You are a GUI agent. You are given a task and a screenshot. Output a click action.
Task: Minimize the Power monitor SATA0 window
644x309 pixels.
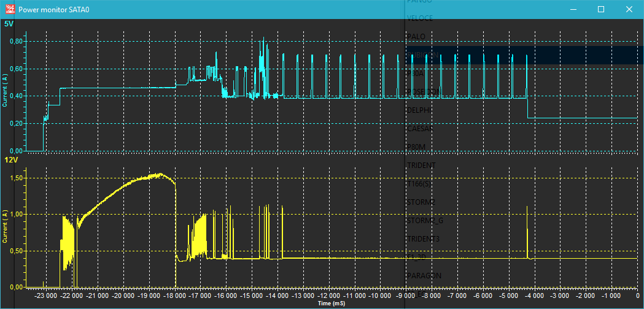(x=573, y=9)
